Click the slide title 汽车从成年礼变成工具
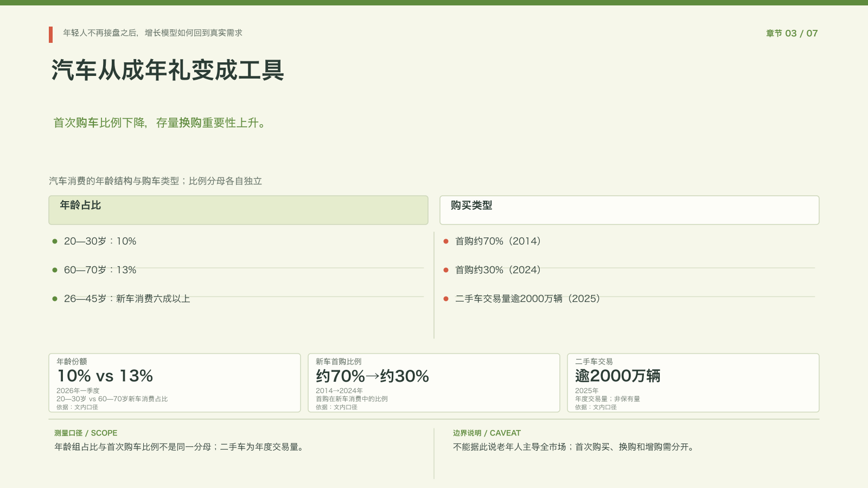Screen dimensions: 868x488 click(x=168, y=70)
